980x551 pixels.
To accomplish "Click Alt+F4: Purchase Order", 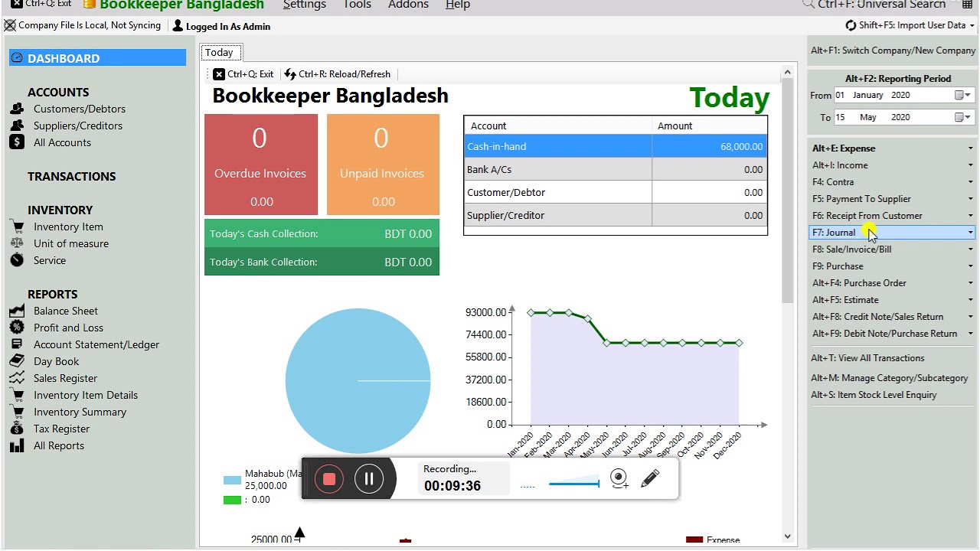I will point(859,283).
